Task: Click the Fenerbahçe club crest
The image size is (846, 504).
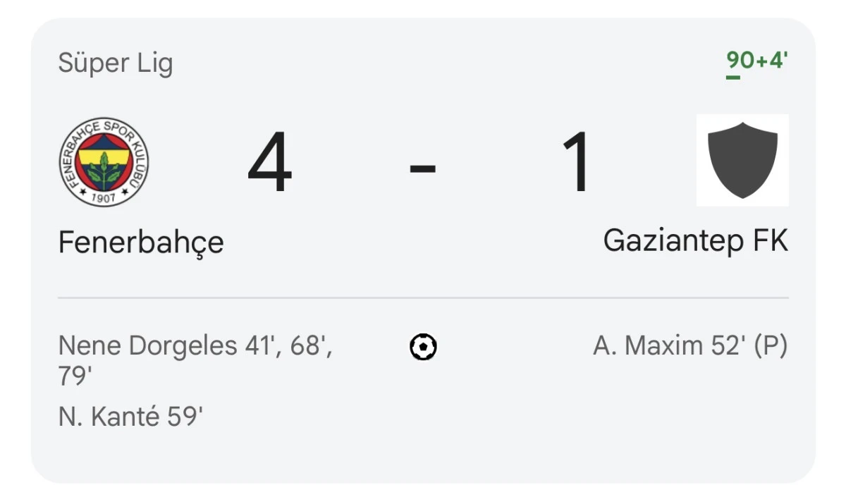Action: point(104,161)
